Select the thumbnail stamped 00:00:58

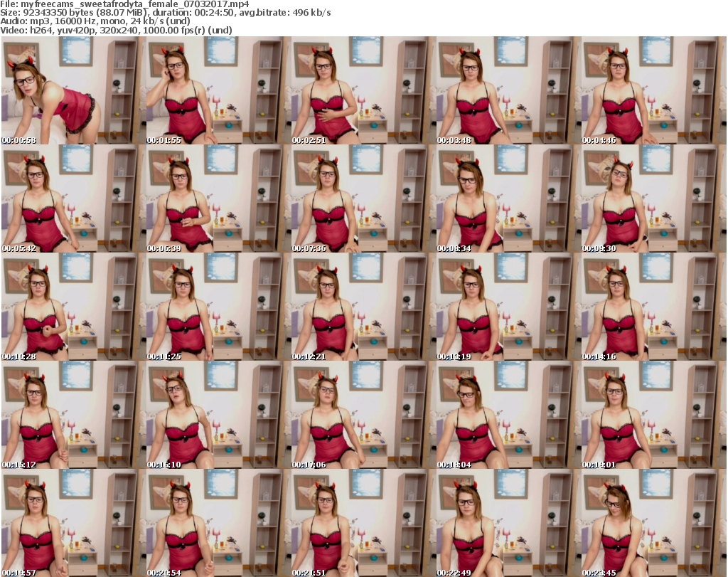[73, 90]
